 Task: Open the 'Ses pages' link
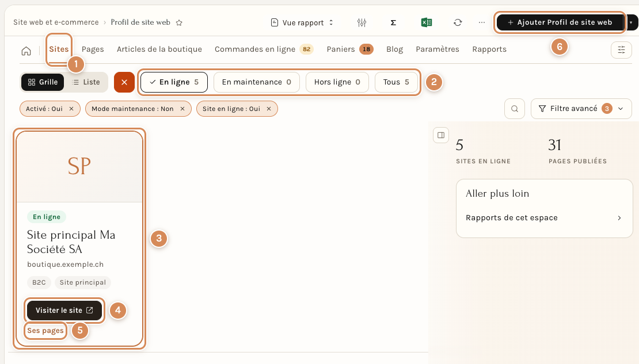[45, 331]
